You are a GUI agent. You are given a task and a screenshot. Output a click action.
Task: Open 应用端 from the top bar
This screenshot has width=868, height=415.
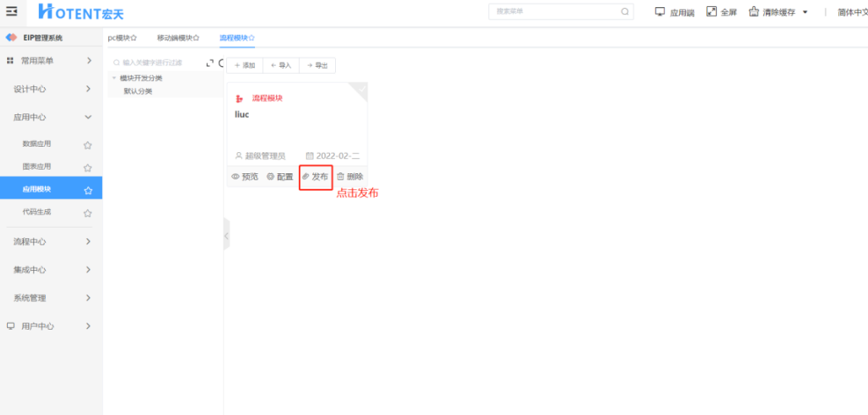(x=675, y=12)
